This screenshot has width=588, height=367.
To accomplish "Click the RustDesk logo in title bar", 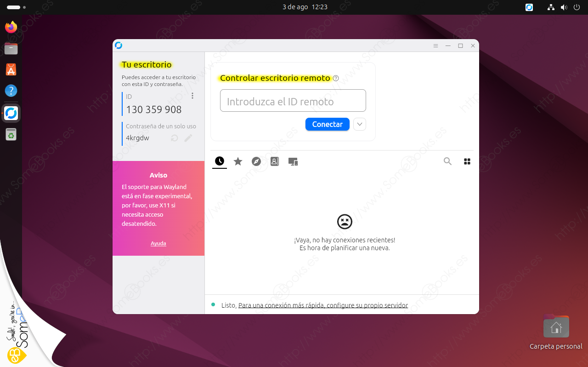I will 119,45.
